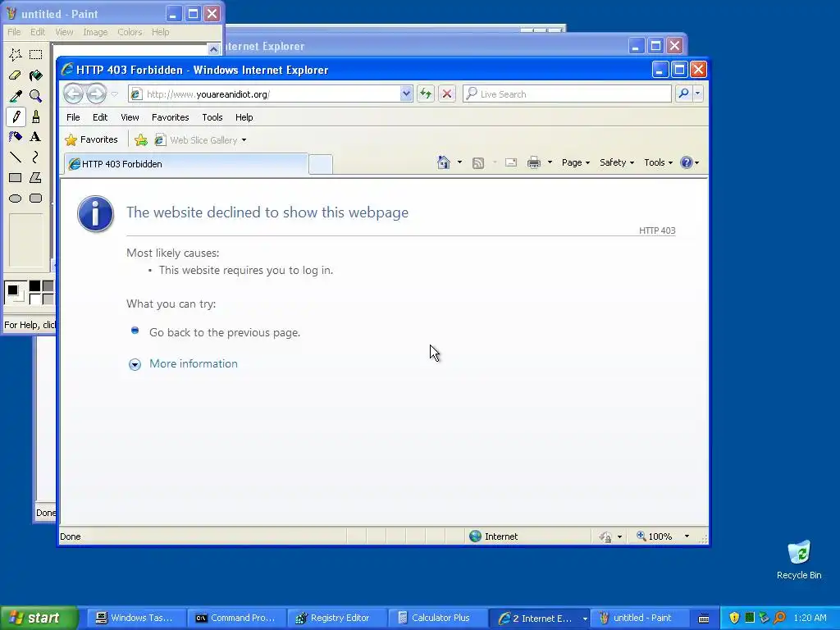Open the Page dropdown menu

575,162
